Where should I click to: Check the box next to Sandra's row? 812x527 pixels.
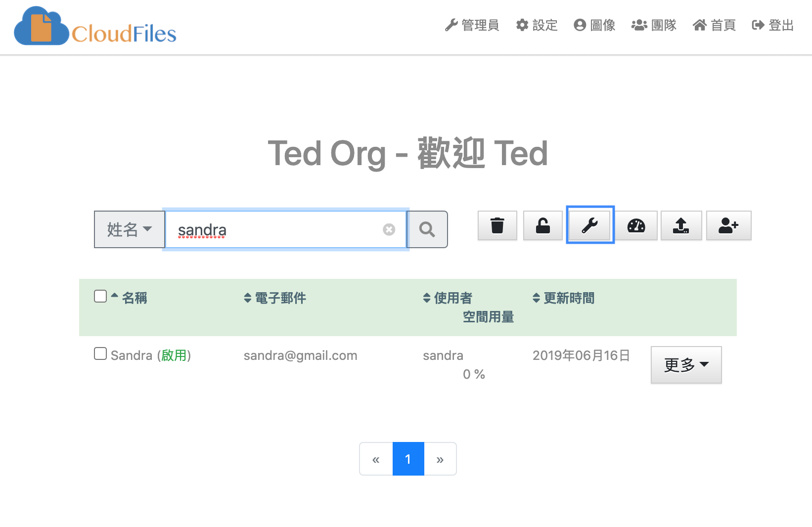pyautogui.click(x=100, y=354)
